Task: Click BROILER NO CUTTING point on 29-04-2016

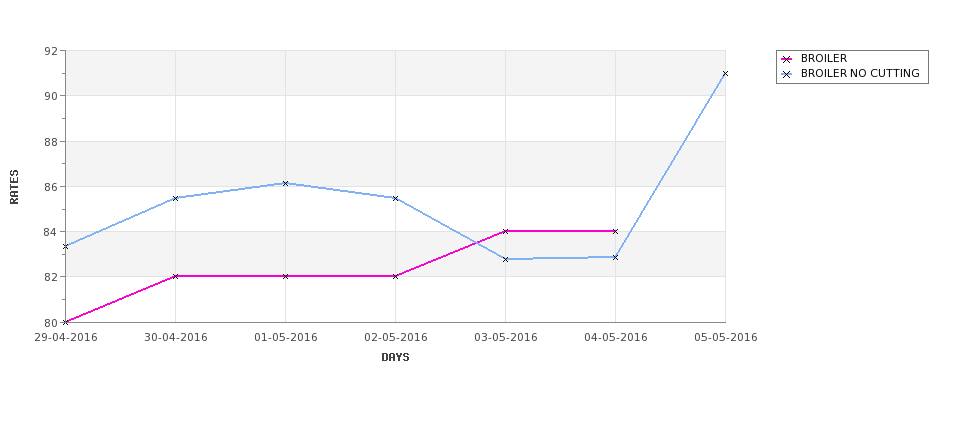Action: pyautogui.click(x=65, y=246)
